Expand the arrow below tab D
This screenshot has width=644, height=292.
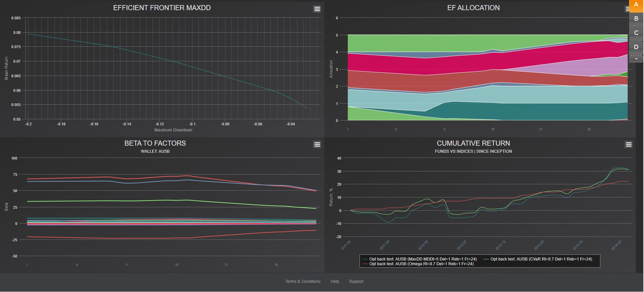click(x=636, y=59)
